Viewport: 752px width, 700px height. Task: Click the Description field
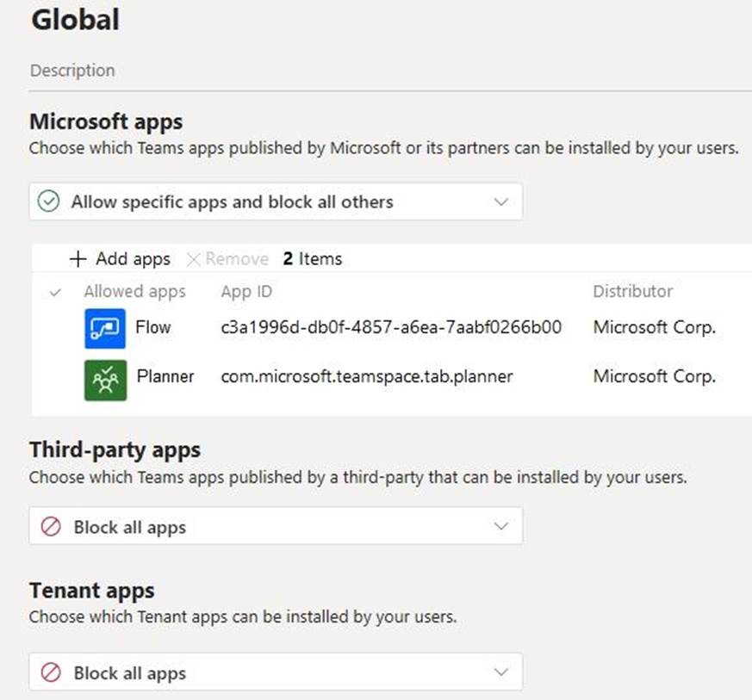(x=73, y=71)
